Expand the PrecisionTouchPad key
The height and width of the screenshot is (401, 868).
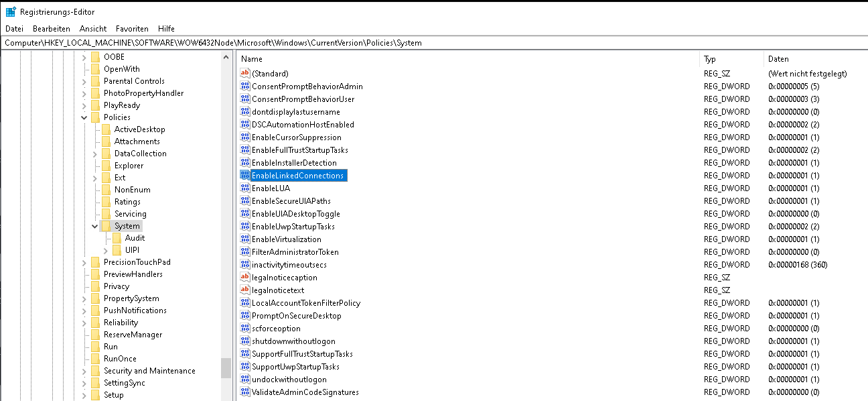(x=84, y=262)
